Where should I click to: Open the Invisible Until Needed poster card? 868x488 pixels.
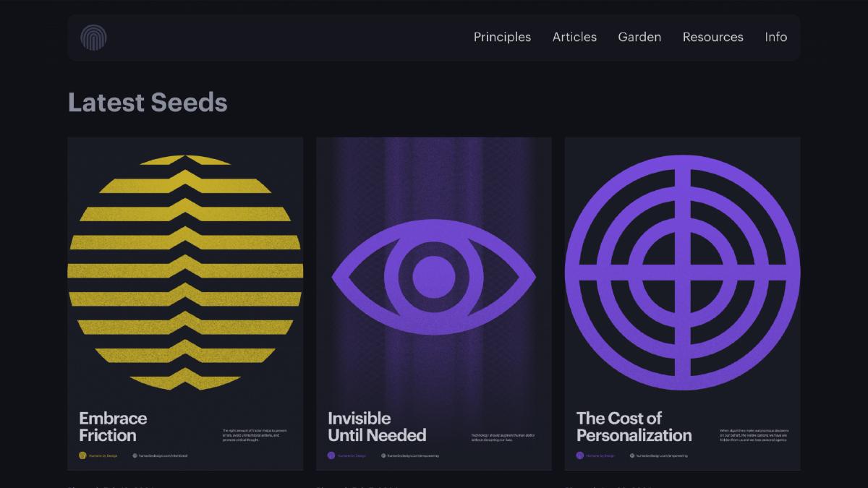click(433, 304)
